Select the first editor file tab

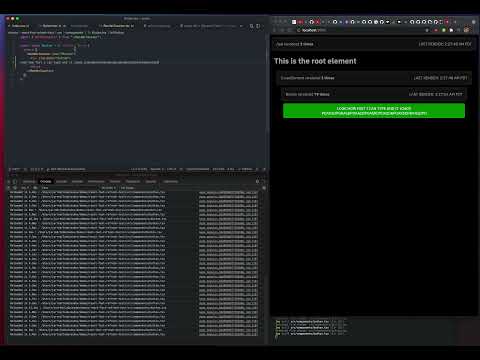click(x=20, y=26)
